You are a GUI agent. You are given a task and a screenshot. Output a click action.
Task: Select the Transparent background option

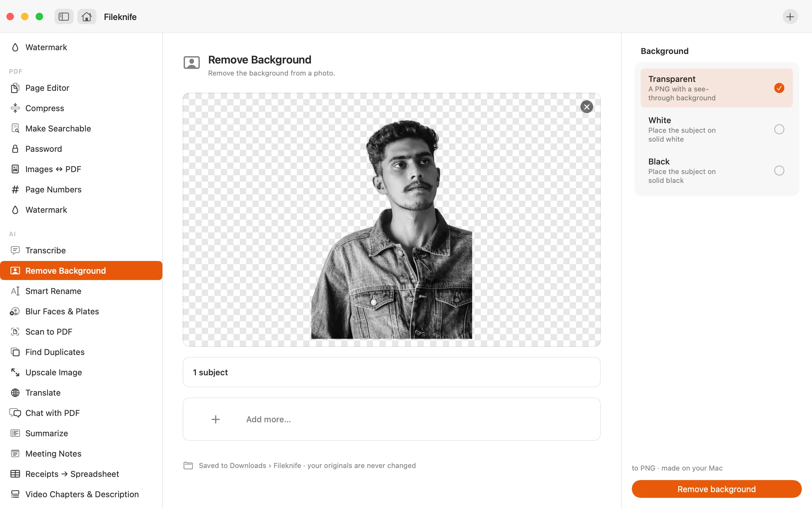[x=717, y=88]
